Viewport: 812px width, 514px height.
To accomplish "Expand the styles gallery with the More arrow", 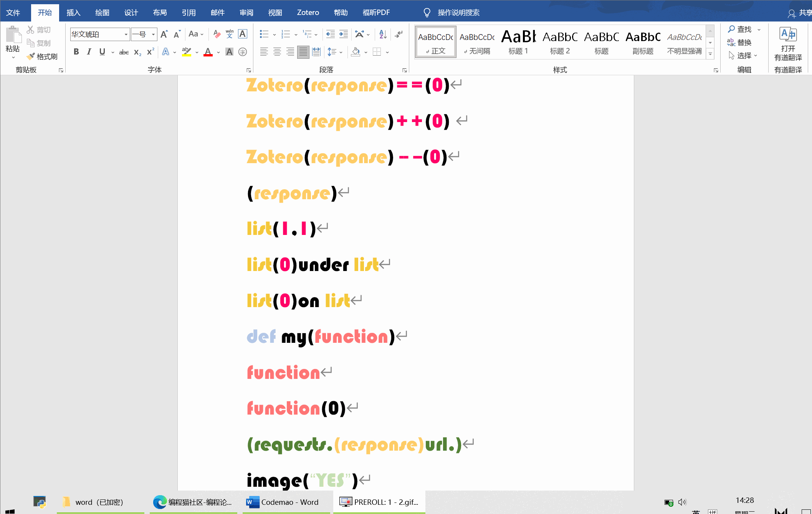I will click(x=710, y=54).
